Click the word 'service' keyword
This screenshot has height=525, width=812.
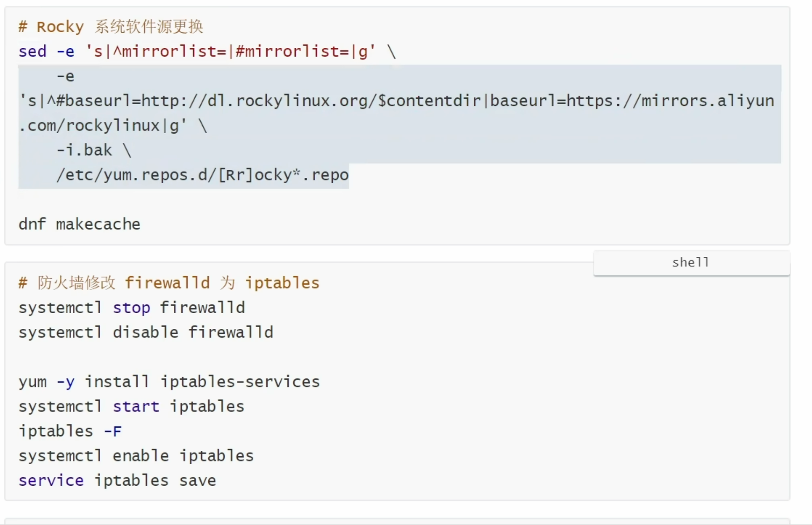click(x=51, y=480)
